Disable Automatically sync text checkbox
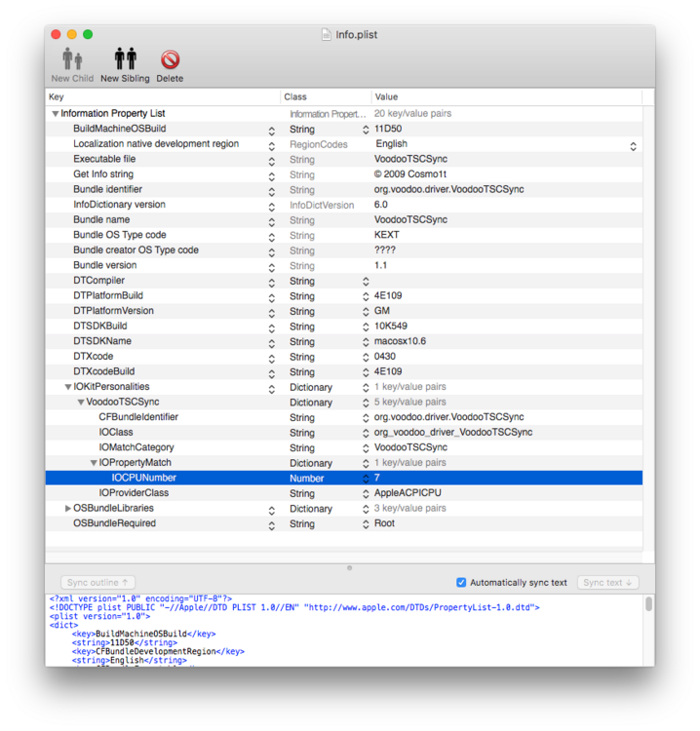 coord(461,583)
